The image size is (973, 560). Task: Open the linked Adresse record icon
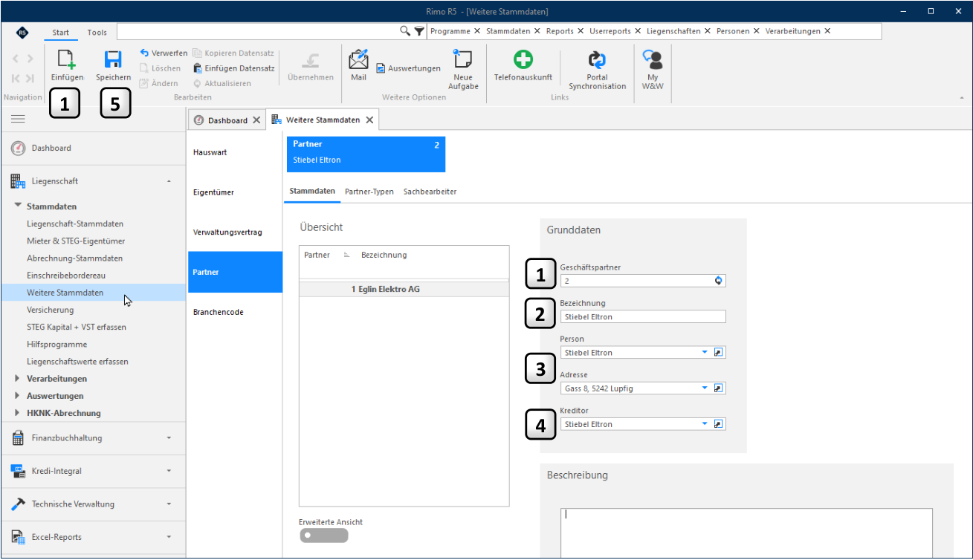pyautogui.click(x=719, y=388)
